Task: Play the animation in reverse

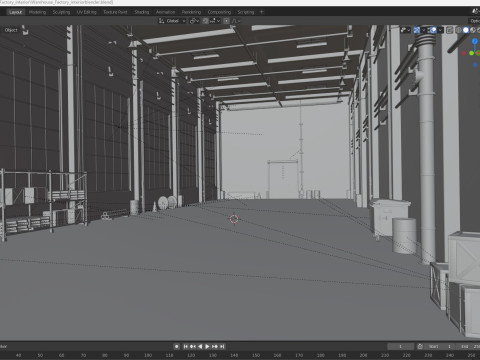Action: pos(200,346)
